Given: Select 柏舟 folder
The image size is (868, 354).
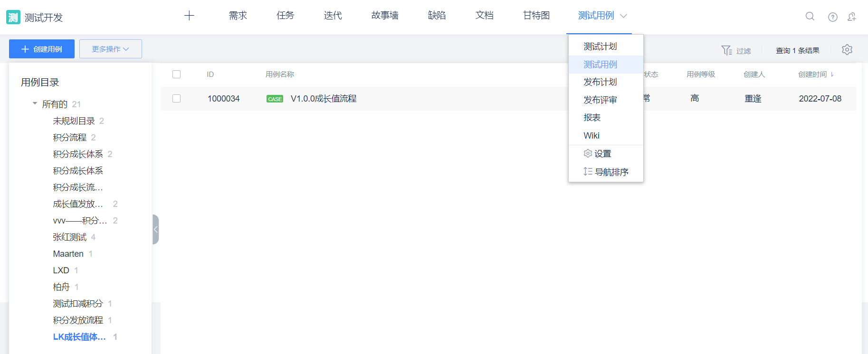Looking at the screenshot, I should point(61,287).
